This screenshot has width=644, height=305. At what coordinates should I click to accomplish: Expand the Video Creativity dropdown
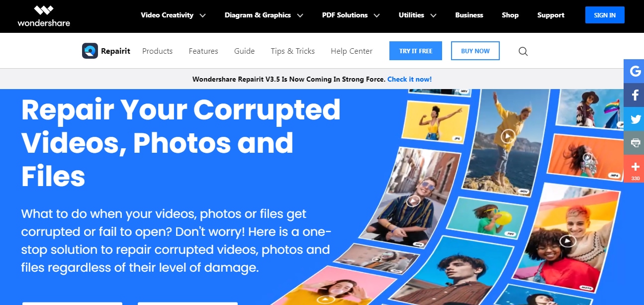pyautogui.click(x=173, y=15)
